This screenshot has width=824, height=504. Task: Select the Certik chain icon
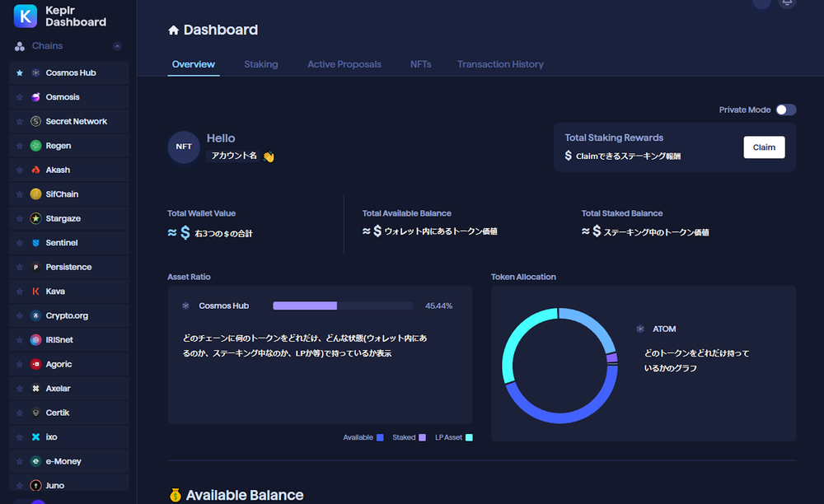point(35,413)
